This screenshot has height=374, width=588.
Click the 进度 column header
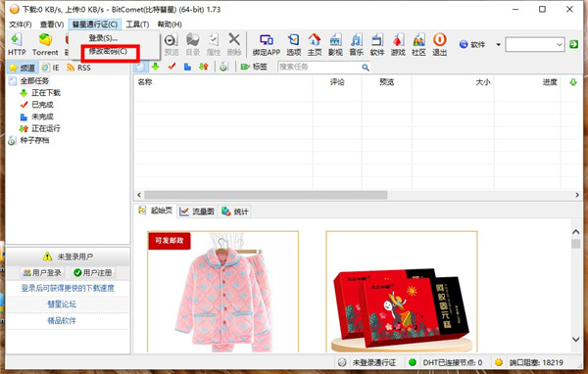527,82
